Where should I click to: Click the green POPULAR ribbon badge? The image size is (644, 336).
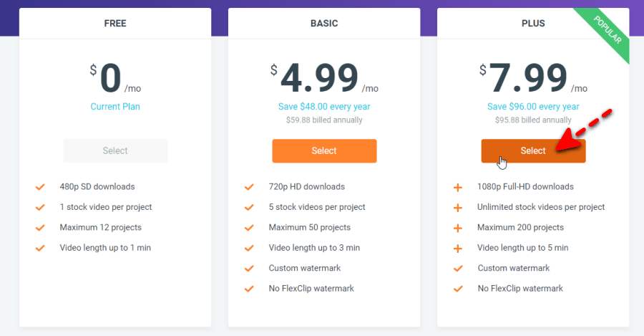coord(606,32)
